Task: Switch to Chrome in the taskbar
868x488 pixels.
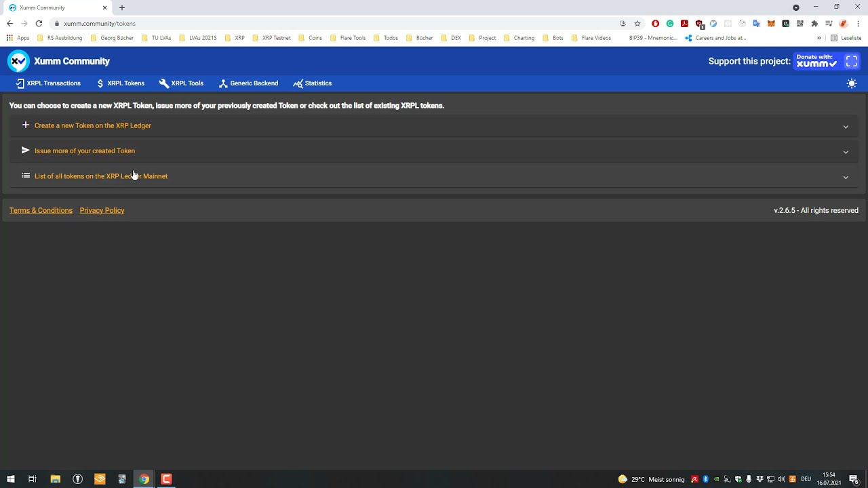Action: pos(144,479)
